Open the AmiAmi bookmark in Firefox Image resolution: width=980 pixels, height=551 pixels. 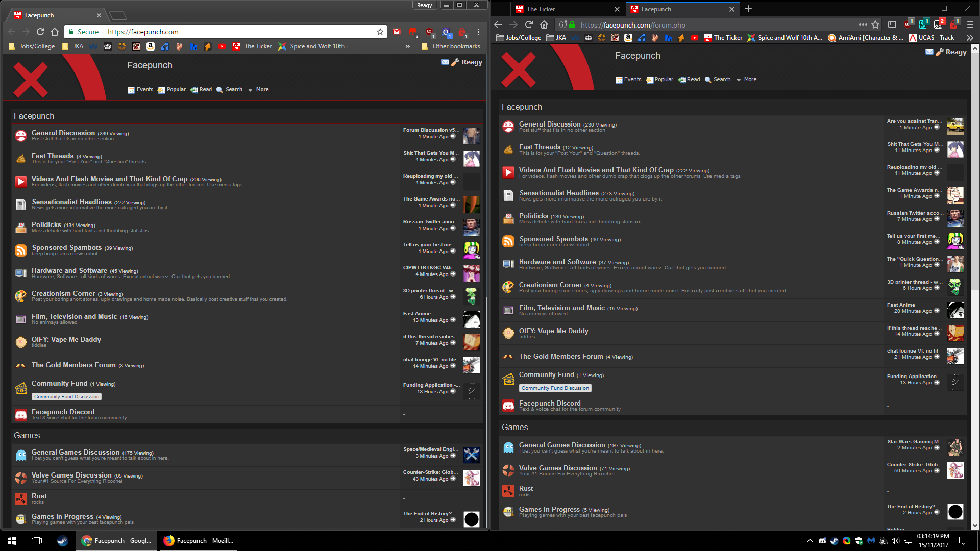point(866,38)
